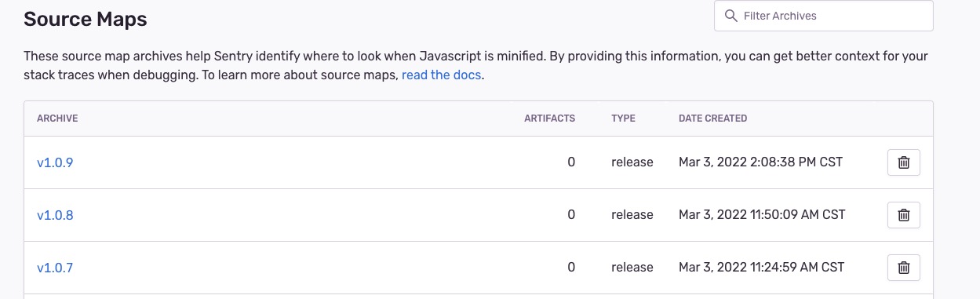
Task: Click the 'release' type in v1.0.7 row
Action: [632, 268]
